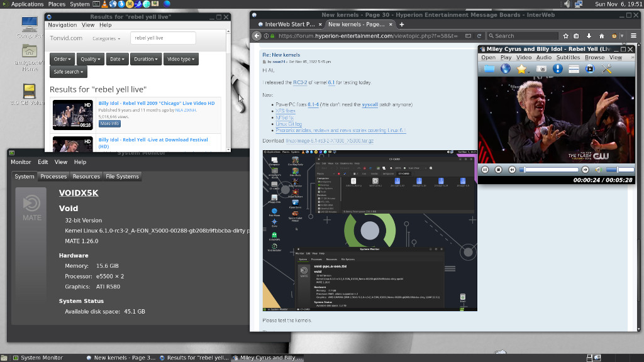Go back in InterWeb browser
The height and width of the screenshot is (362, 644).
pyautogui.click(x=257, y=36)
